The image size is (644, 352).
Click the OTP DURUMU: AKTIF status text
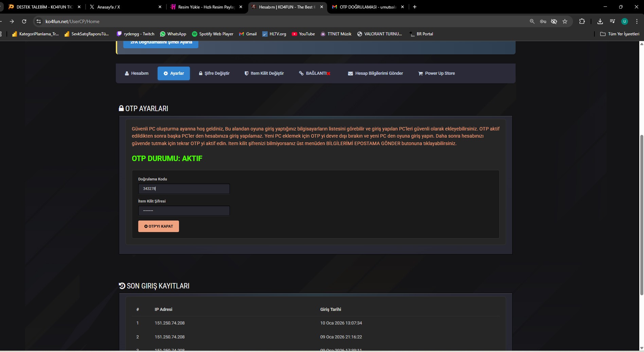click(167, 159)
